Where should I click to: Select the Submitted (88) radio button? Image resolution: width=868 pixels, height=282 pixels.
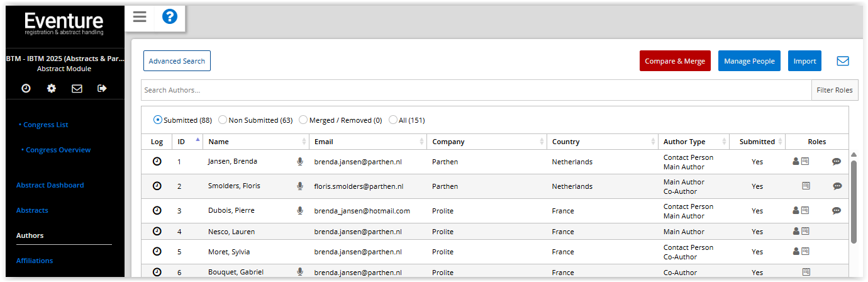pos(158,120)
